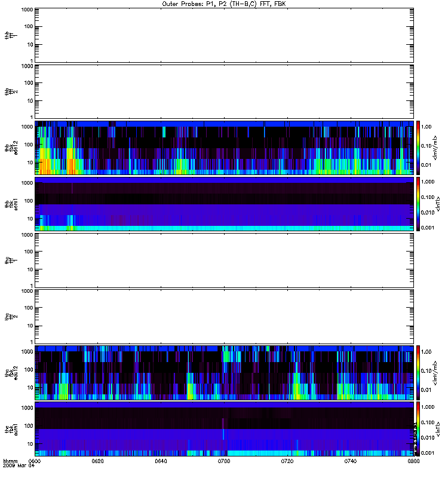This screenshot has width=448, height=478.
Task: Click the 'thb' y-axis title of first FFT panel
Action: (7, 35)
